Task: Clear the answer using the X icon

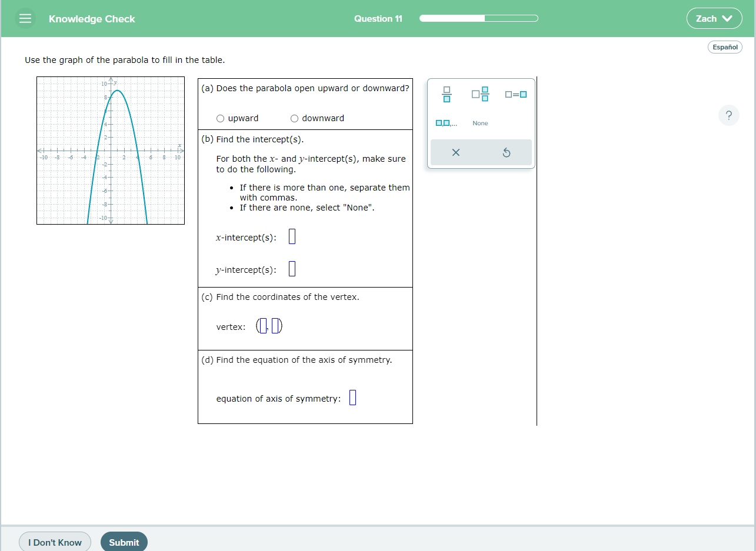Action: 455,152
